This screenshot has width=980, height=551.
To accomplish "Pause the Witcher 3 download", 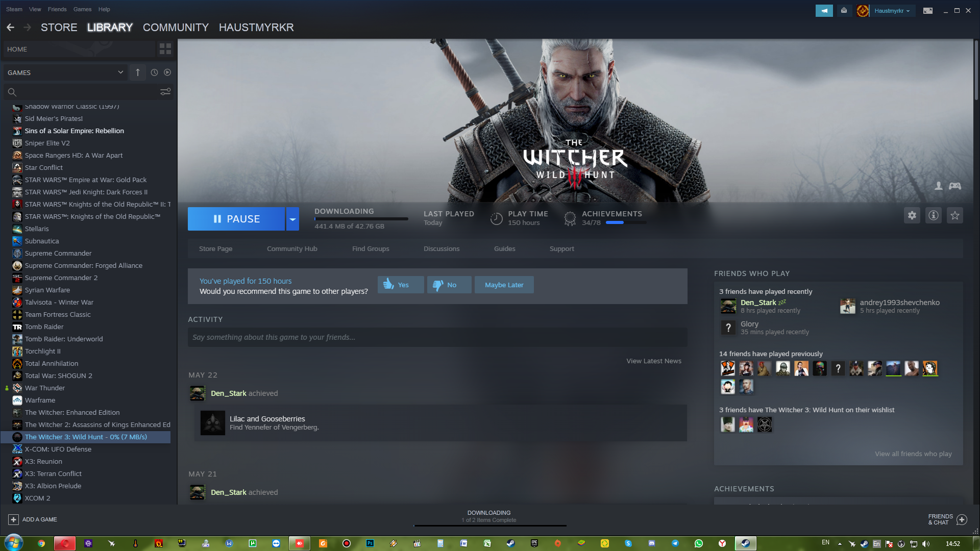I will click(x=236, y=219).
